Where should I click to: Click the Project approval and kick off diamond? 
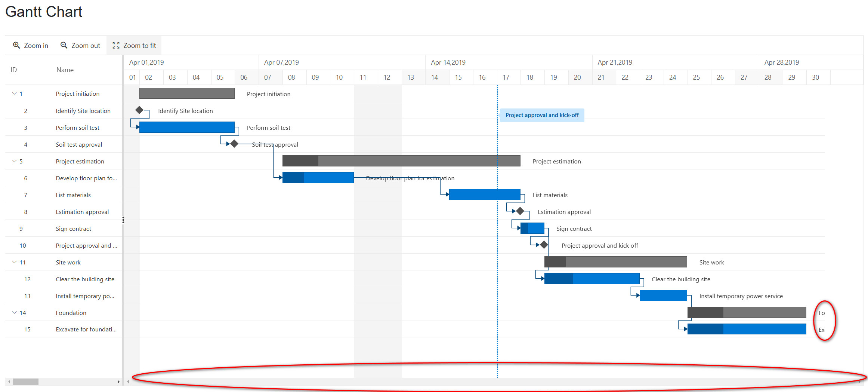[x=544, y=245]
